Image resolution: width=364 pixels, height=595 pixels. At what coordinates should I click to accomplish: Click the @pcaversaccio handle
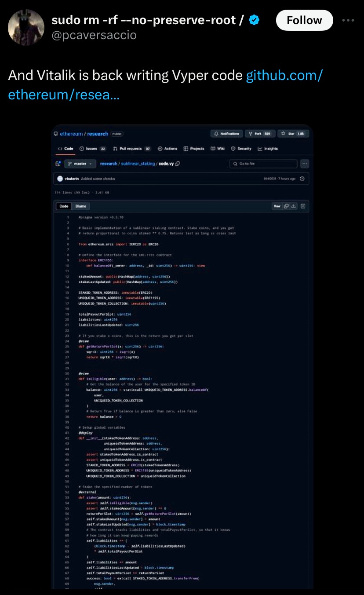pos(94,35)
